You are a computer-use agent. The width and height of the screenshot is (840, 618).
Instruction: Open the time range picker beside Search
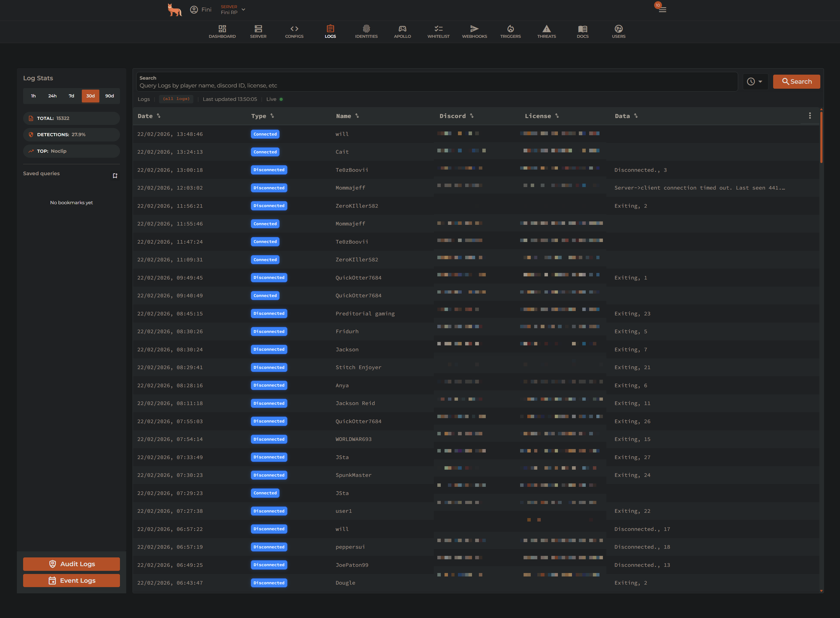pyautogui.click(x=755, y=82)
